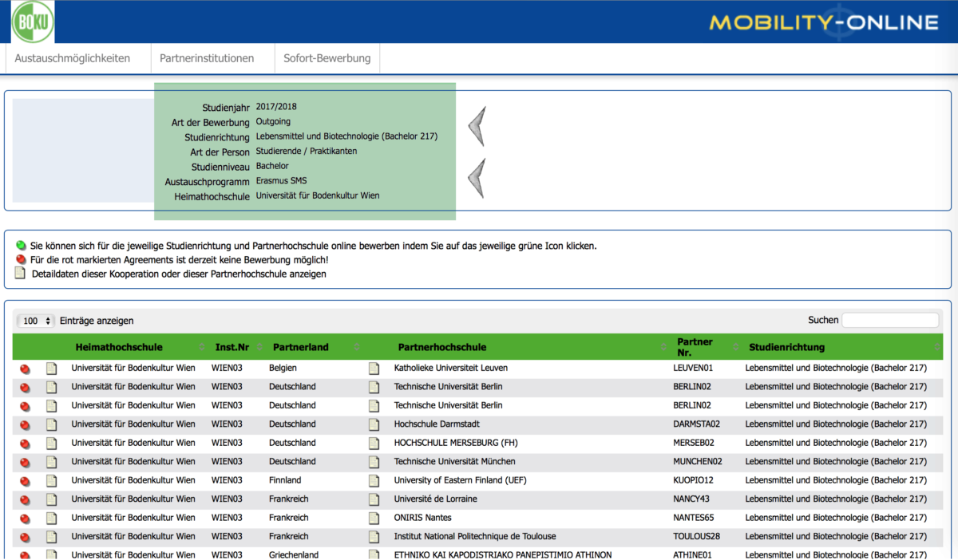Image resolution: width=958 pixels, height=560 pixels.
Task: Click upper grey arrow beside Studienrichtung
Action: coord(477,126)
